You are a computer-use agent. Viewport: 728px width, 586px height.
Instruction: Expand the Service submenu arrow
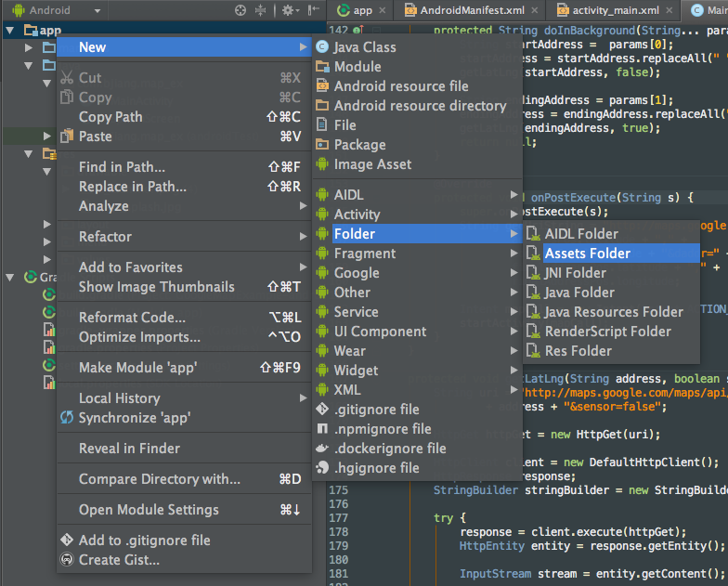pyautogui.click(x=513, y=312)
